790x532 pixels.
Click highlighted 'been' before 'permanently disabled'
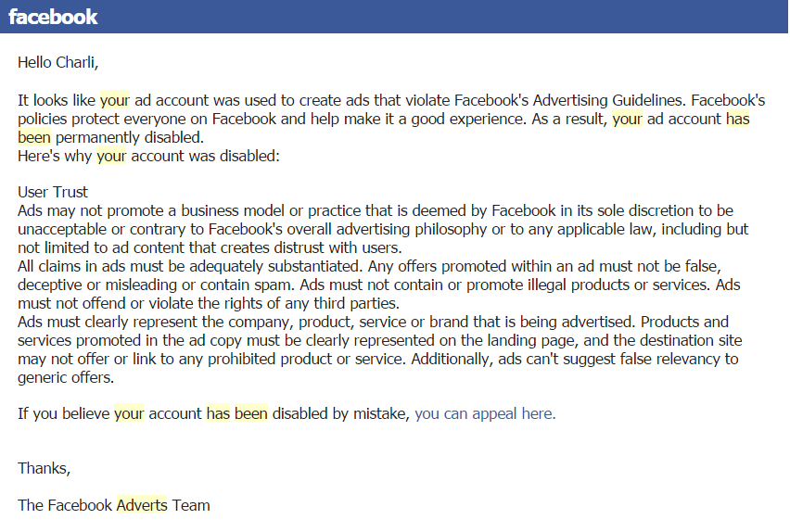(34, 137)
